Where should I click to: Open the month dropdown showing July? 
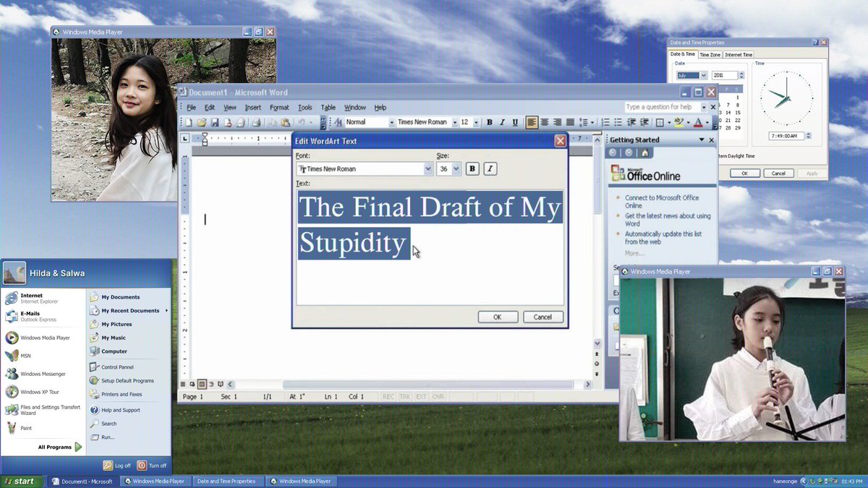coord(704,75)
